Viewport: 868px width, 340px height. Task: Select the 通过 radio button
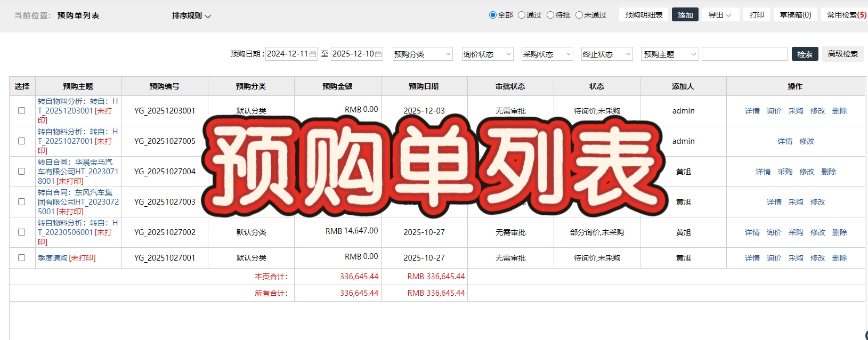[522, 15]
